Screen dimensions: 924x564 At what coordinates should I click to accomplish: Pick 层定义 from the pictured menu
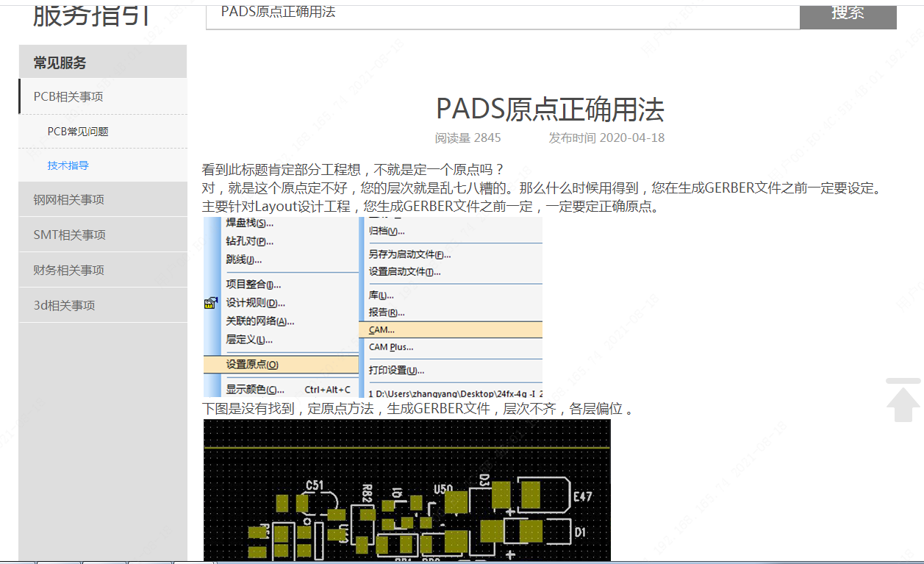coord(249,340)
